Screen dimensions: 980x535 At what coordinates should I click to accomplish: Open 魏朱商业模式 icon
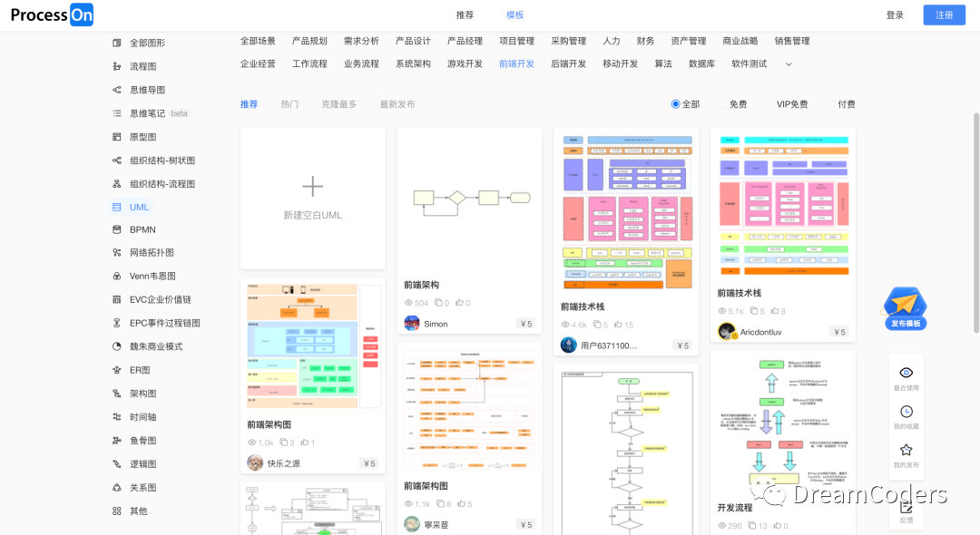tap(117, 346)
